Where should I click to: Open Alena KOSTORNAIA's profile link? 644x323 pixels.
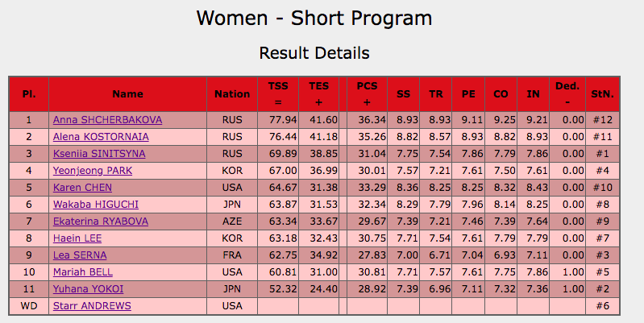coord(101,137)
